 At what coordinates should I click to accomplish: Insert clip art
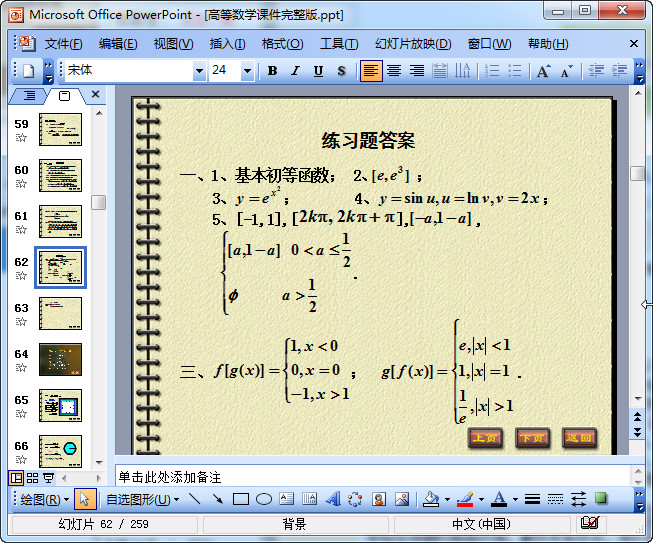tap(379, 499)
